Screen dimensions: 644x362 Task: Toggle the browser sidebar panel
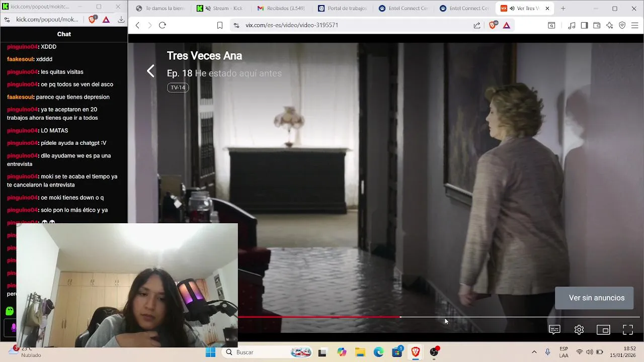584,25
